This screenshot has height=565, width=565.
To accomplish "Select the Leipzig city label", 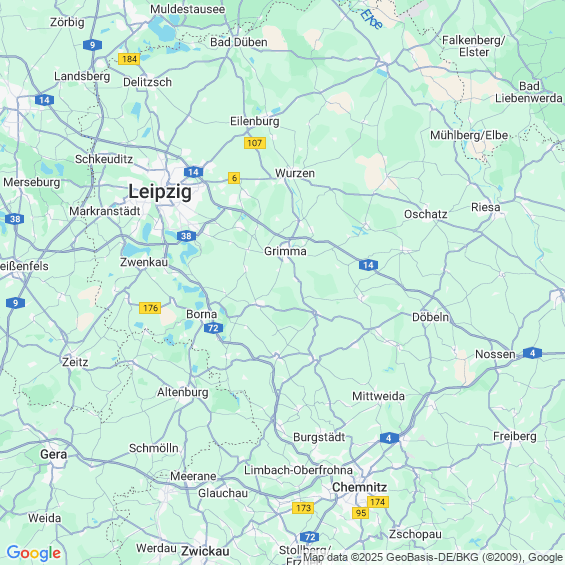I will (160, 191).
